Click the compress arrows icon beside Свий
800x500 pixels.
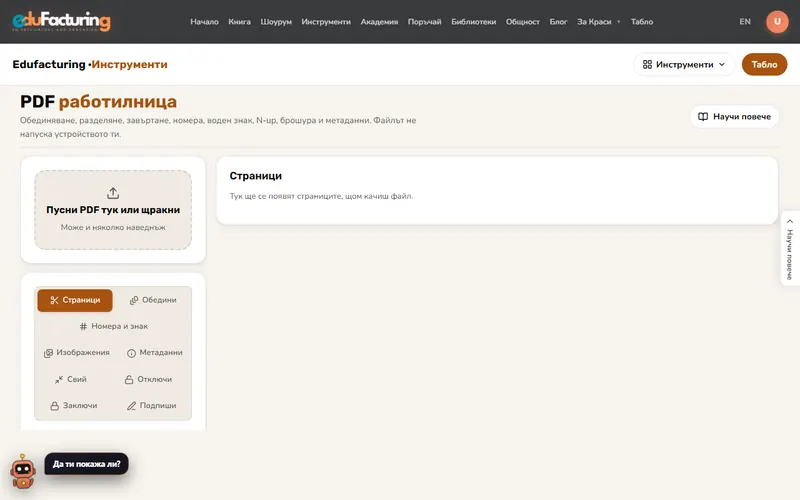click(59, 379)
